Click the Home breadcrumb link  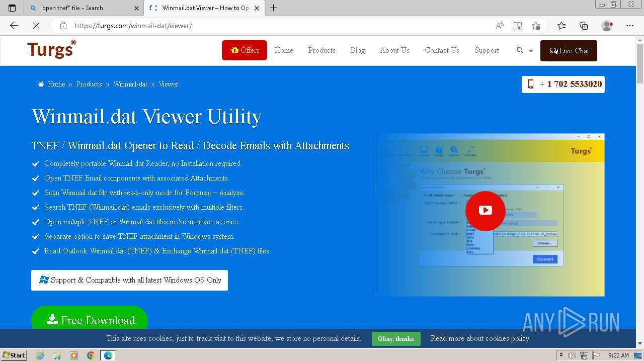click(56, 84)
